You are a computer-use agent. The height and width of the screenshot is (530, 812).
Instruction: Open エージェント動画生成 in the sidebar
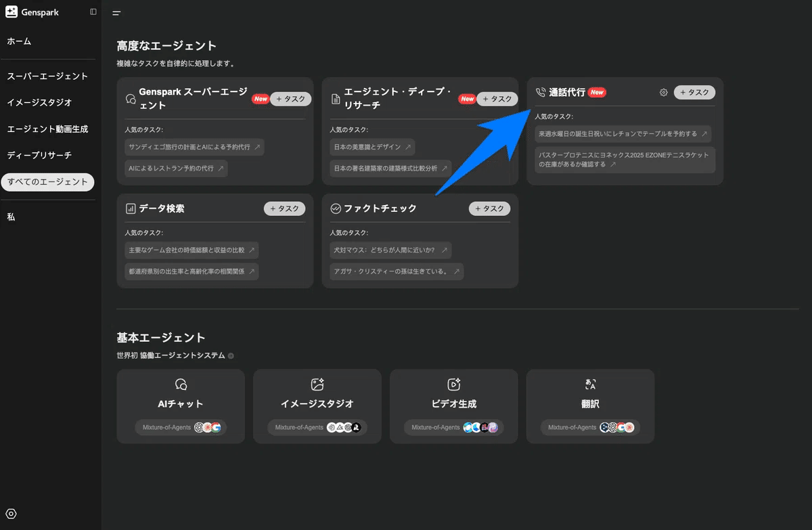click(47, 129)
